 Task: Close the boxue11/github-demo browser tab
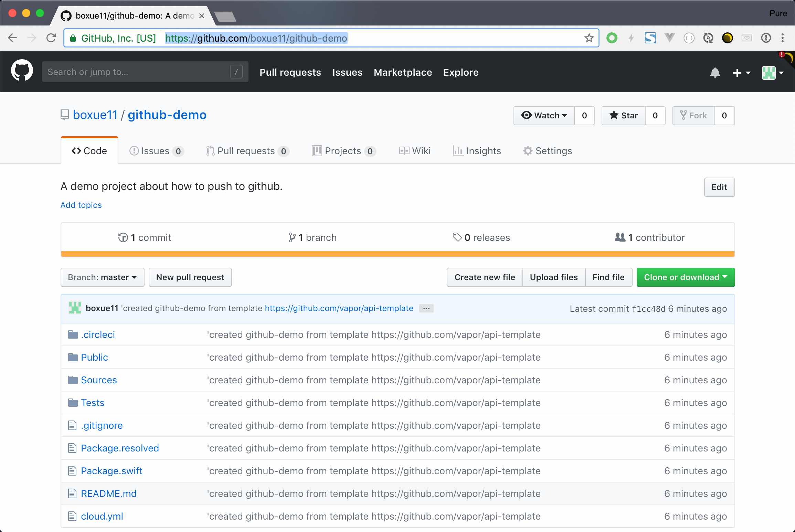202,16
